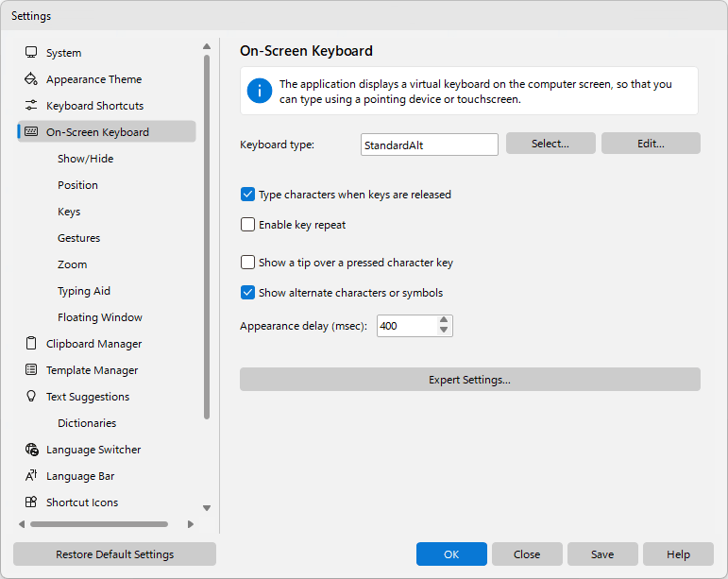Click the Appearance Theme paint bucket icon
Image resolution: width=728 pixels, height=579 pixels.
click(31, 79)
